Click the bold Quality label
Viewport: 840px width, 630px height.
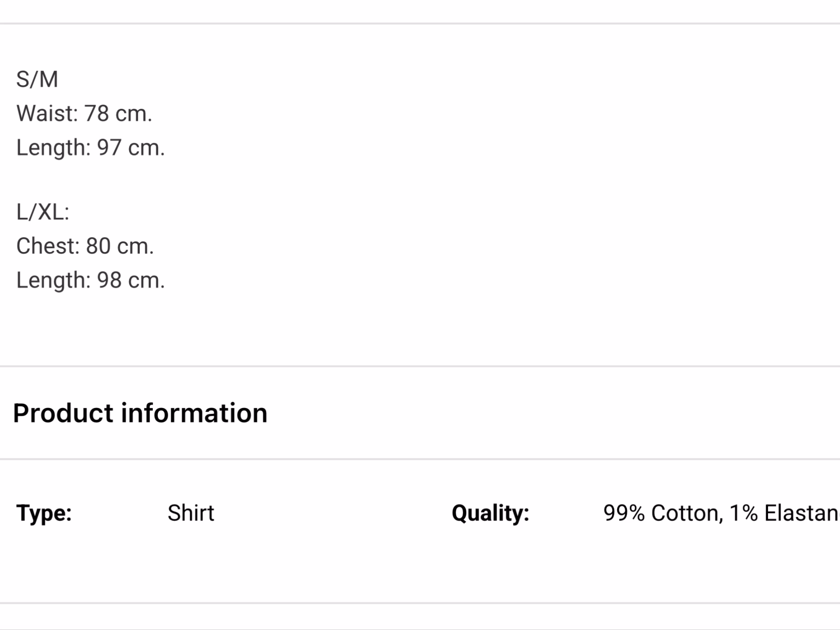pos(490,513)
